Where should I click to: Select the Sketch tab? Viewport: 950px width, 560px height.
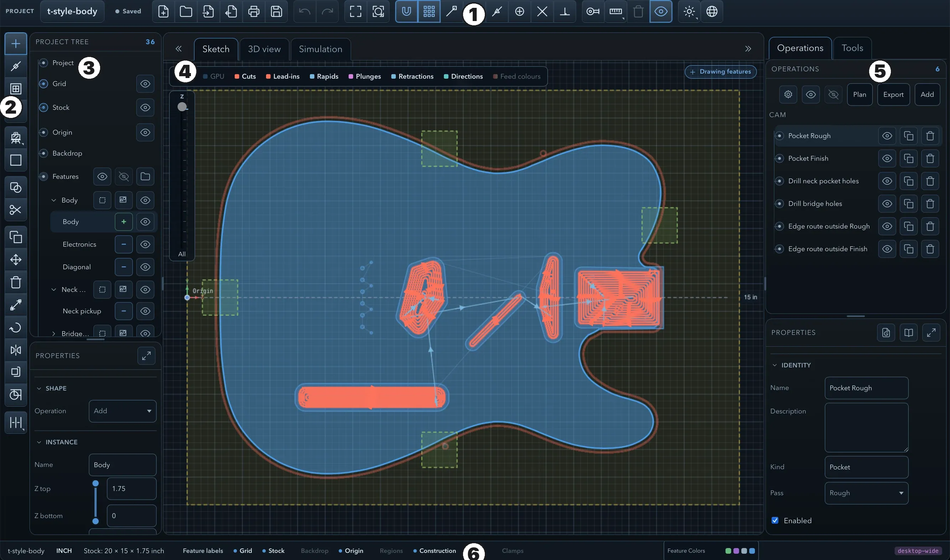pyautogui.click(x=216, y=49)
